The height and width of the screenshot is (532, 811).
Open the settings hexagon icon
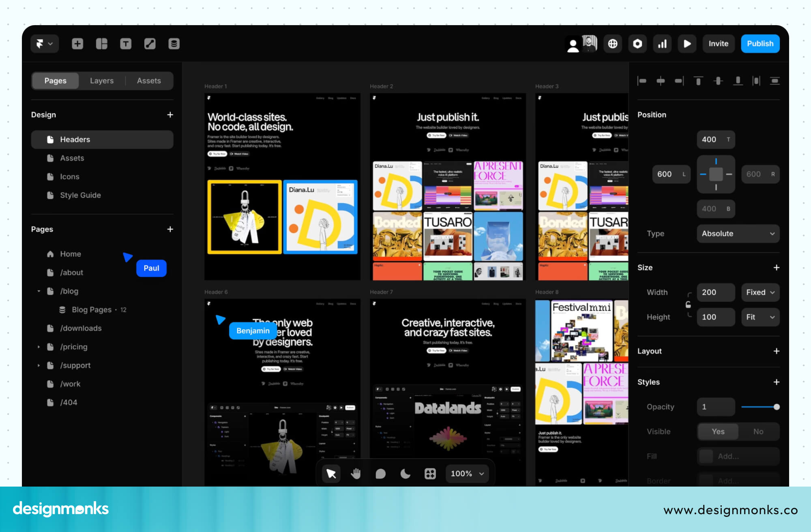(637, 44)
